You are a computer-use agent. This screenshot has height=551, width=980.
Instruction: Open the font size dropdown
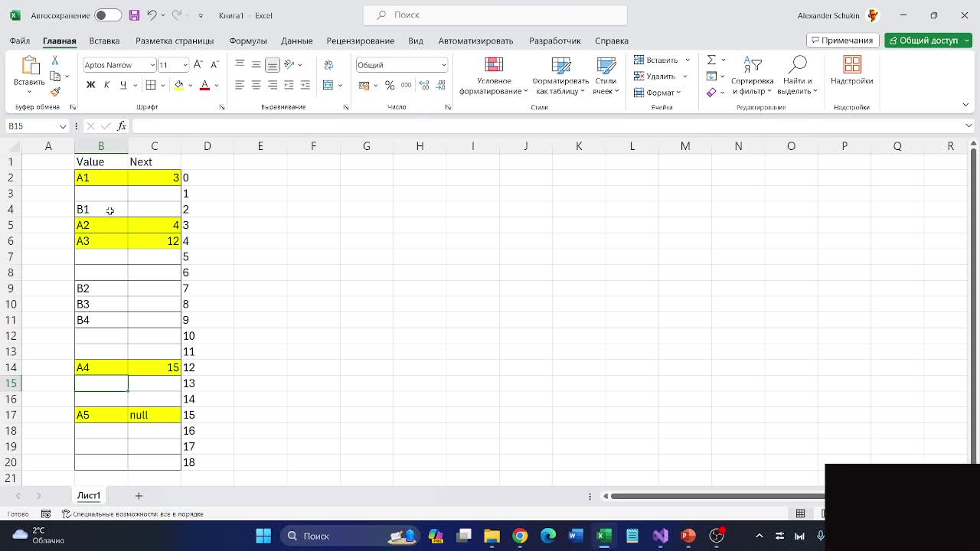pyautogui.click(x=185, y=65)
